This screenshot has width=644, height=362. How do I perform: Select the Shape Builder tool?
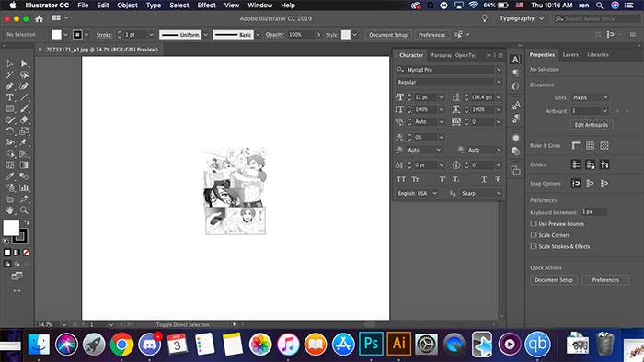click(x=10, y=153)
